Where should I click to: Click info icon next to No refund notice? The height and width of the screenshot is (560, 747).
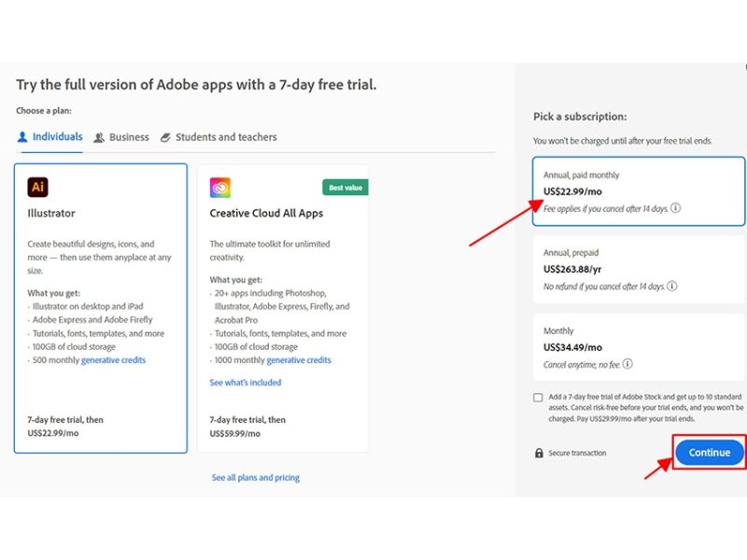(x=672, y=286)
